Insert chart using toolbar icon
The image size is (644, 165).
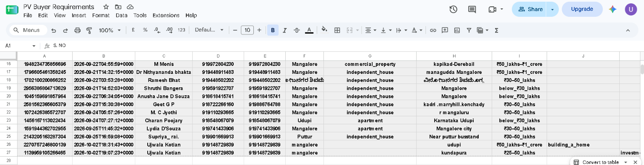[457, 30]
